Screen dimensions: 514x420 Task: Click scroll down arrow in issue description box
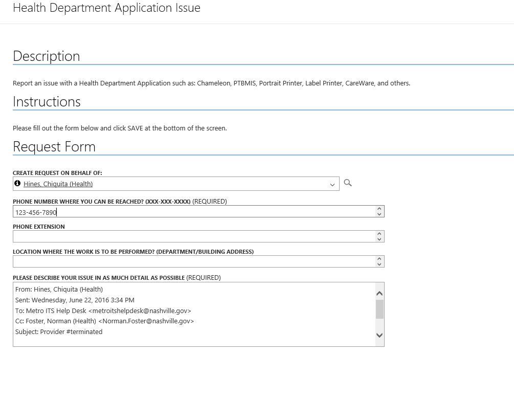coord(379,335)
